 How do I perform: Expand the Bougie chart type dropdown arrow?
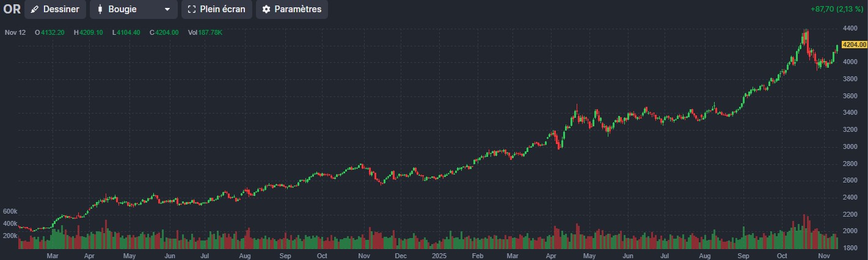167,10
